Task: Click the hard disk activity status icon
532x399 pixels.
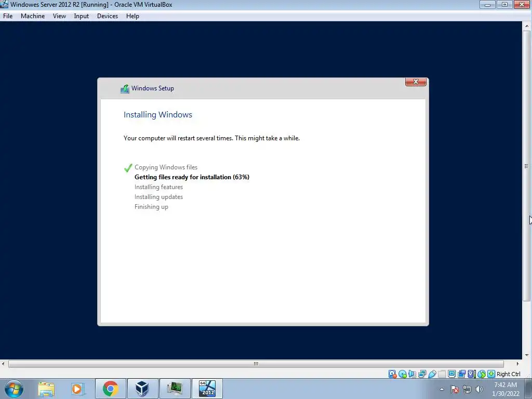Action: click(393, 374)
